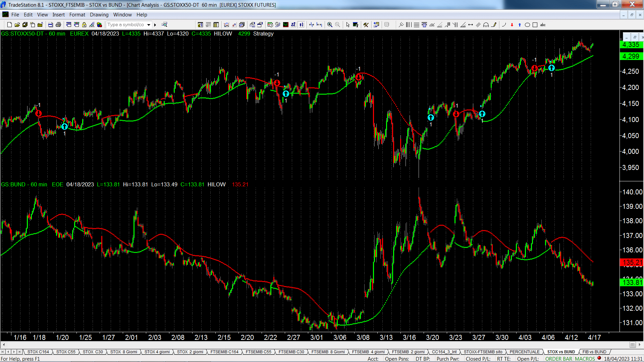The width and height of the screenshot is (644, 362).
Task: Click the hammer and tools icon
Action: pos(366,25)
